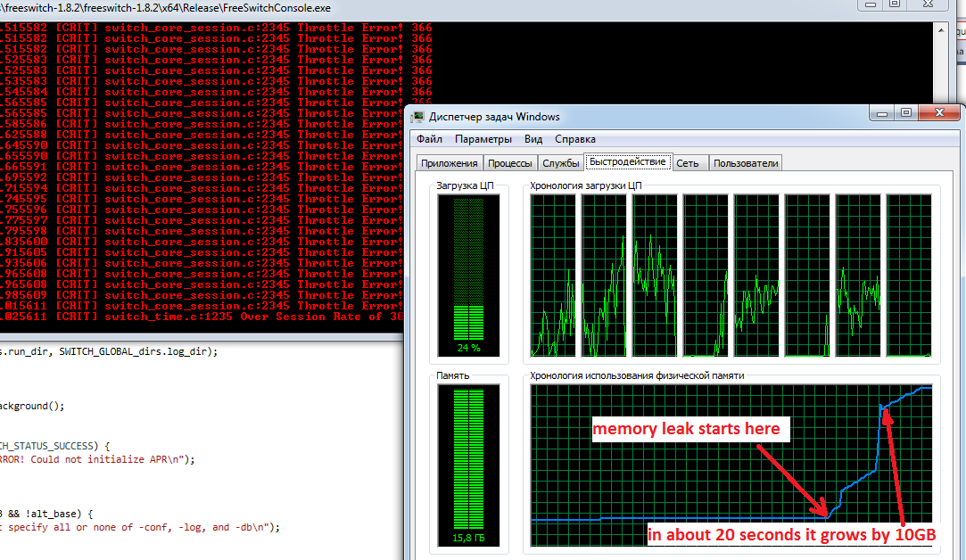Open the Вид menu

pyautogui.click(x=533, y=138)
